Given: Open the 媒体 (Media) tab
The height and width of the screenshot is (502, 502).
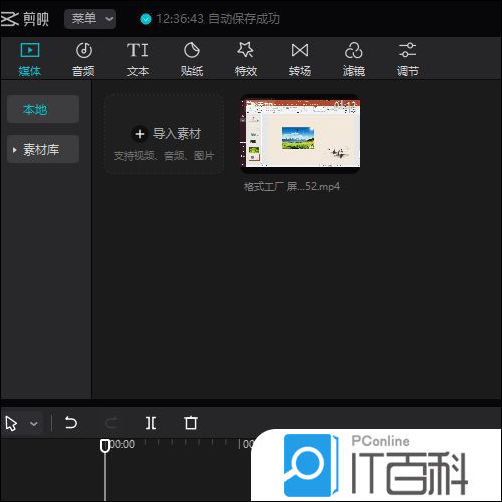Looking at the screenshot, I should point(30,59).
